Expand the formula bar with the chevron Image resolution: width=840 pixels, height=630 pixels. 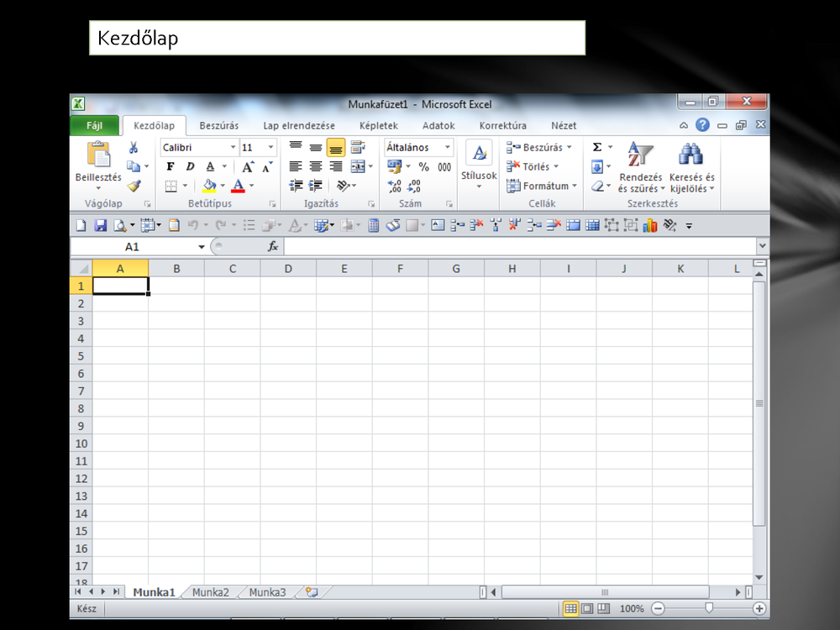click(763, 246)
